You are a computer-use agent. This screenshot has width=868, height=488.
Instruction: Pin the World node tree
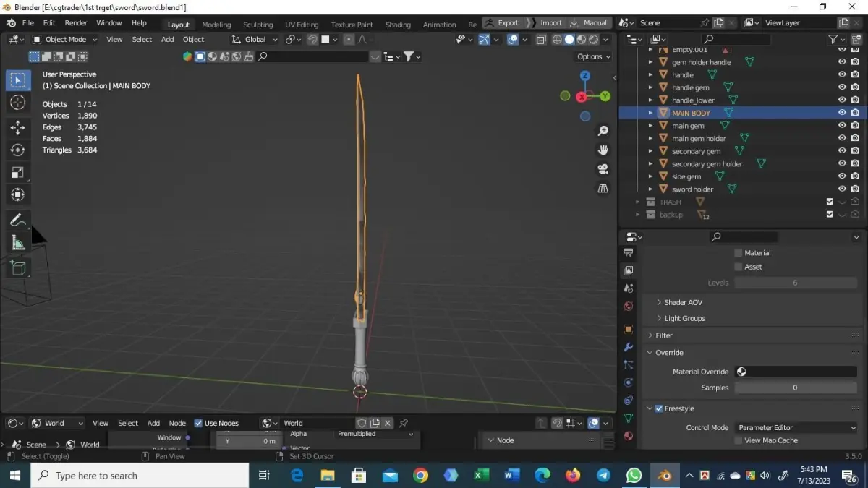coord(404,423)
